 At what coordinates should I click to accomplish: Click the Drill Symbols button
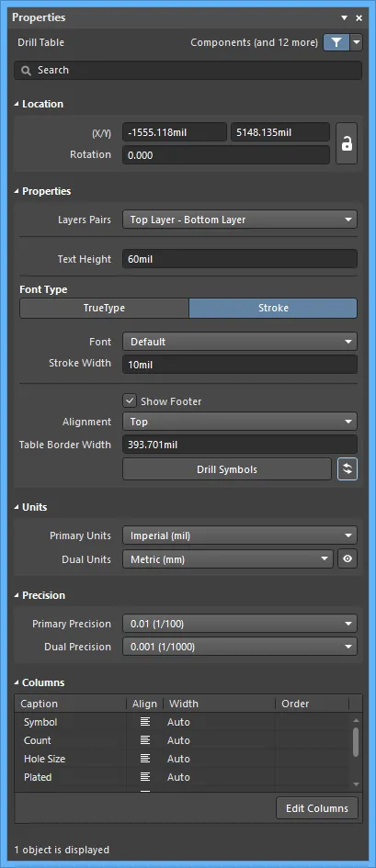pos(227,469)
